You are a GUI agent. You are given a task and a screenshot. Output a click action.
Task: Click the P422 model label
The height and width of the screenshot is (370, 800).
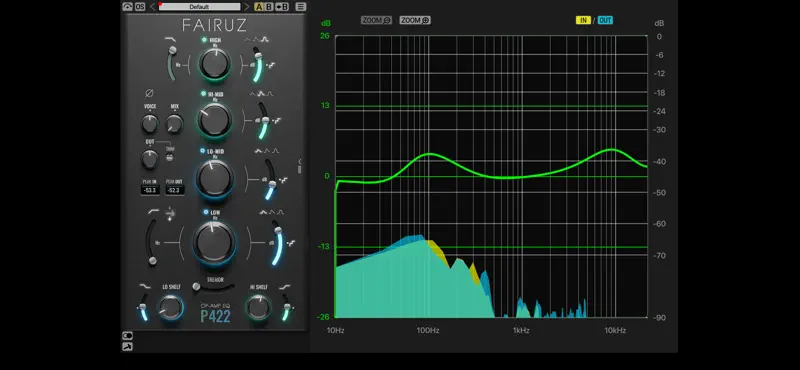tap(215, 316)
